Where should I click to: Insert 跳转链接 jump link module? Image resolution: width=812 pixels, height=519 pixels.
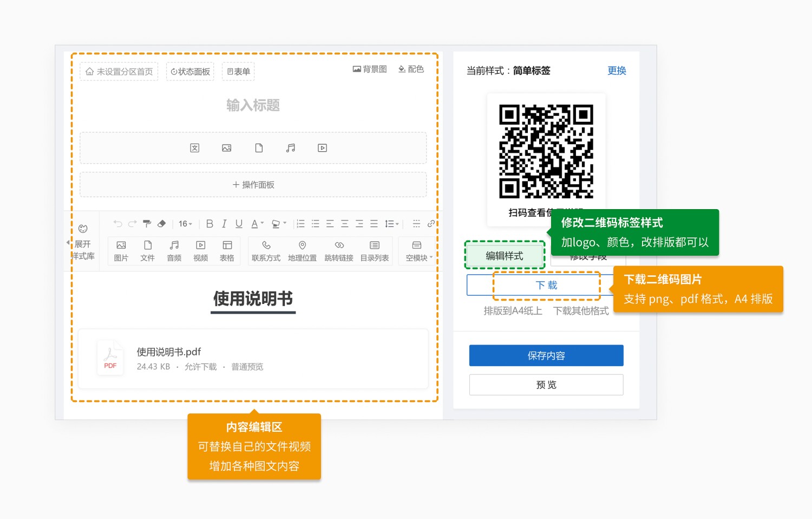click(339, 251)
